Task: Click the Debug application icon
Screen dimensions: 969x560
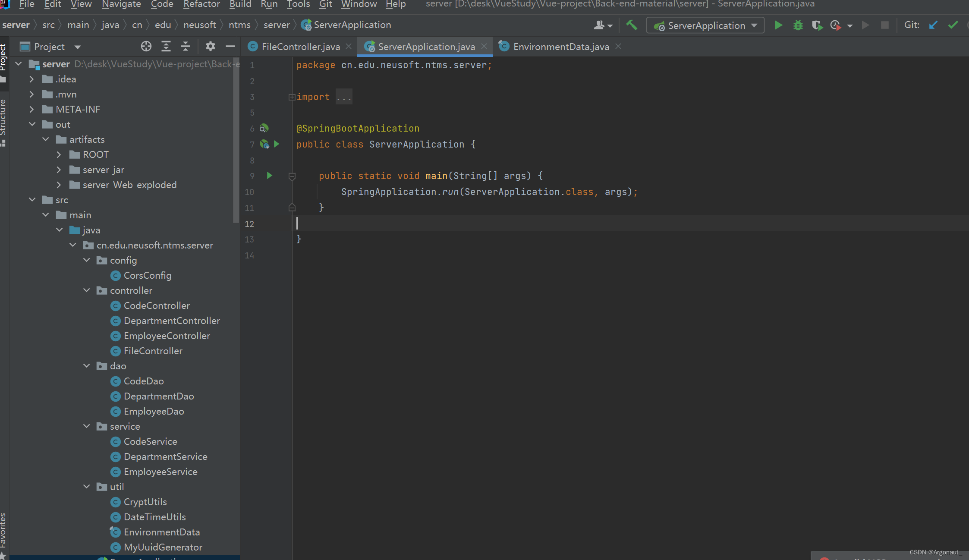Action: click(x=798, y=25)
